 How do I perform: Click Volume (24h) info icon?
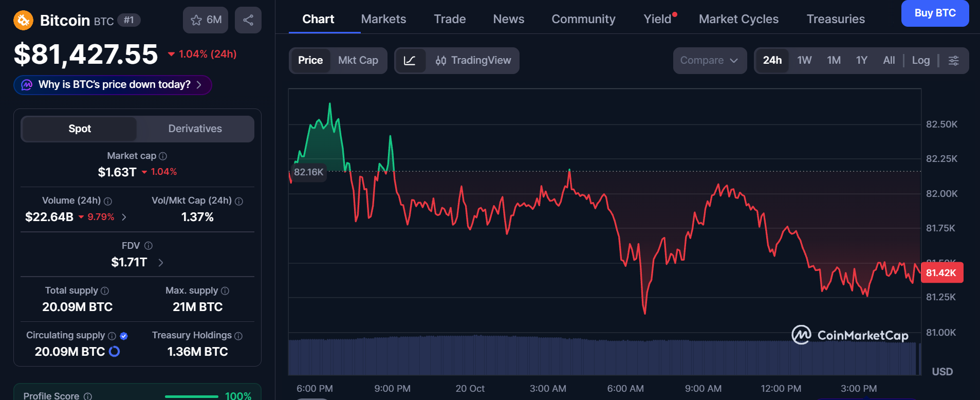click(108, 201)
